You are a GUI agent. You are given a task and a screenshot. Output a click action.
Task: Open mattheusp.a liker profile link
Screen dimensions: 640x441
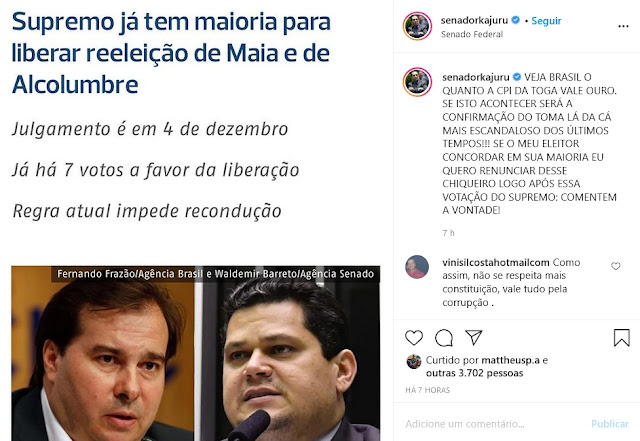pyautogui.click(x=510, y=360)
